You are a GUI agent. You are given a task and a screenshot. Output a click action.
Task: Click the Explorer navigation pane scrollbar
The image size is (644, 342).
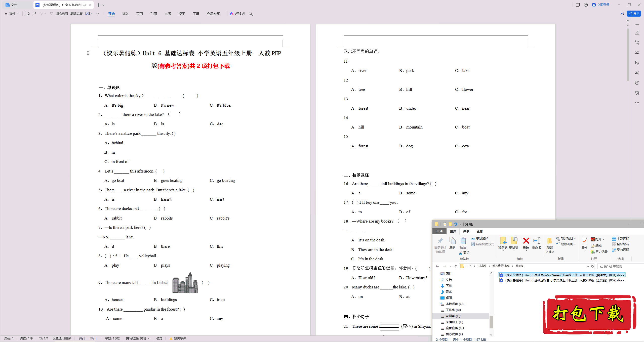(x=491, y=322)
